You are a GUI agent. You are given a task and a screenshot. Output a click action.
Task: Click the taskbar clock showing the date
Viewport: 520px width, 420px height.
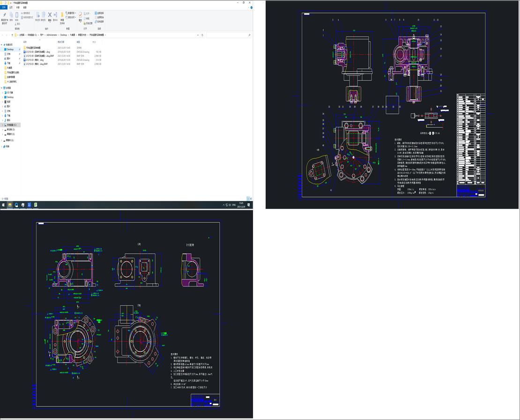tap(241, 205)
